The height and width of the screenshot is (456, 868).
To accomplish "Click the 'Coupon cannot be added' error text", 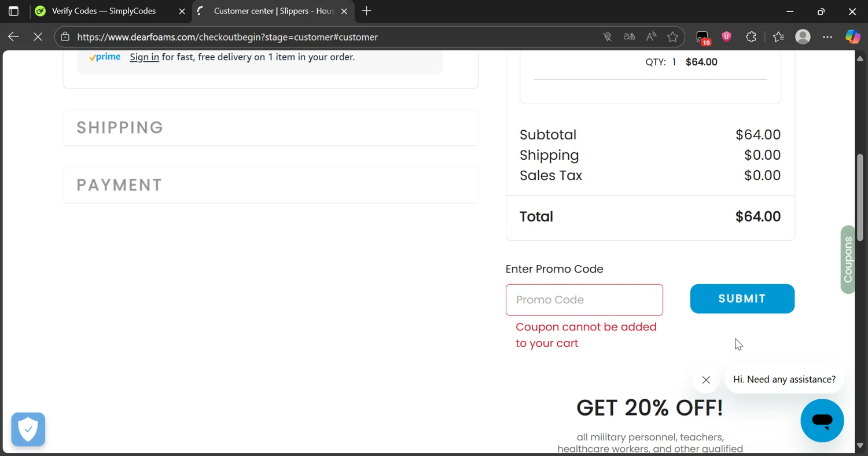I will 586,335.
